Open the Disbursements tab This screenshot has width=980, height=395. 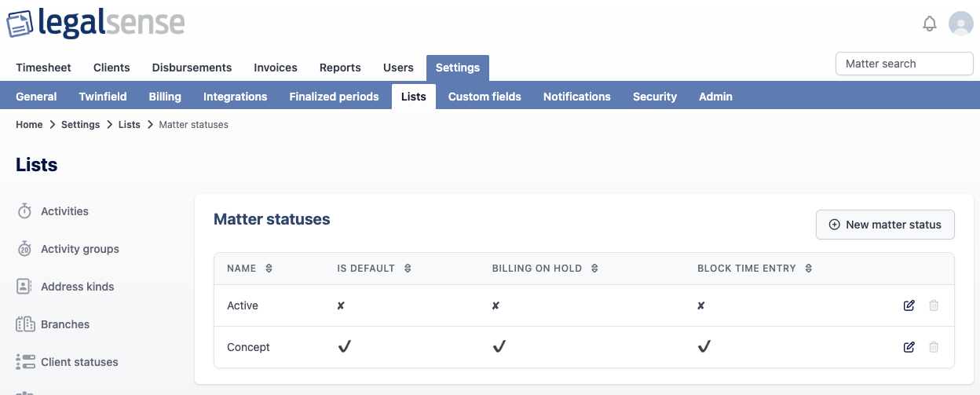(192, 68)
